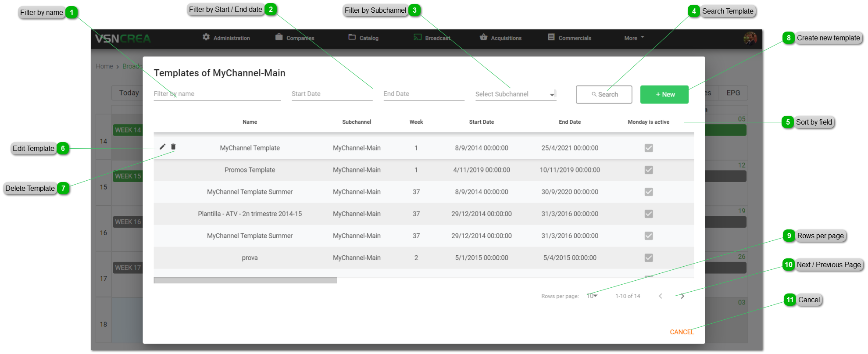Viewport: 868px width, 354px height.
Task: Click the pencil edit icon for MyChannel Template
Action: pyautogui.click(x=162, y=147)
